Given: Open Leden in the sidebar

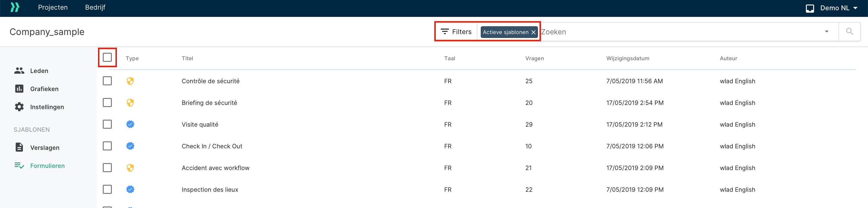Looking at the screenshot, I should 39,71.
